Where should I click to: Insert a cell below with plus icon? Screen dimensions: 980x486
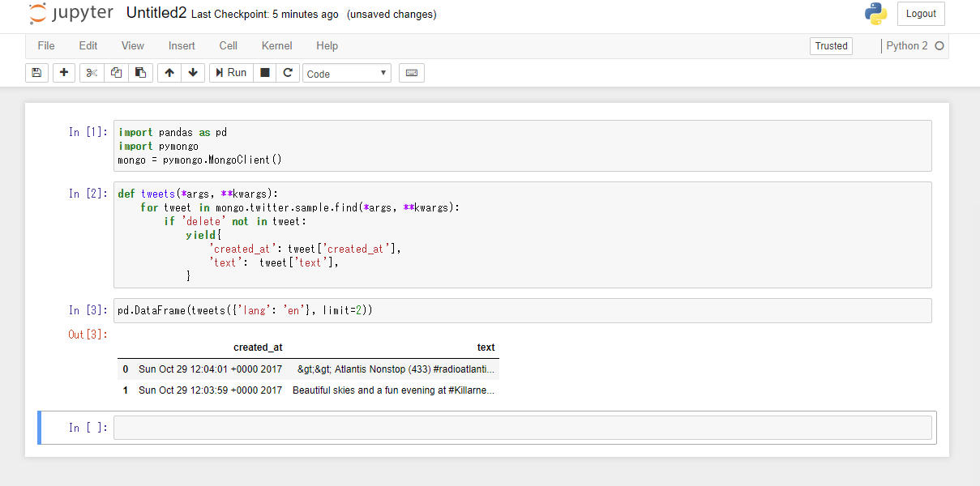pos(64,73)
